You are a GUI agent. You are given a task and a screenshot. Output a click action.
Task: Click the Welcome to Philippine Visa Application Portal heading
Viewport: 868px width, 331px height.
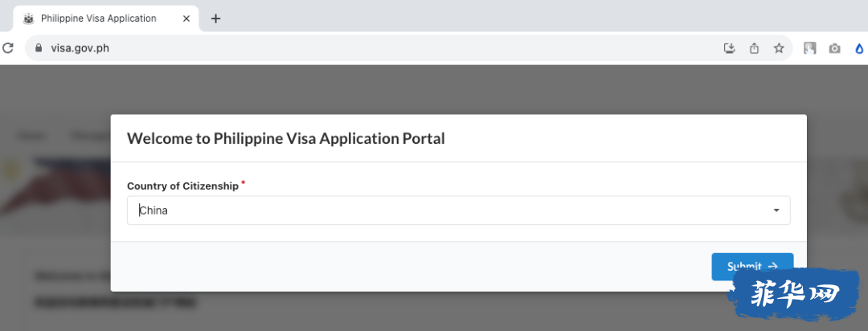[285, 138]
